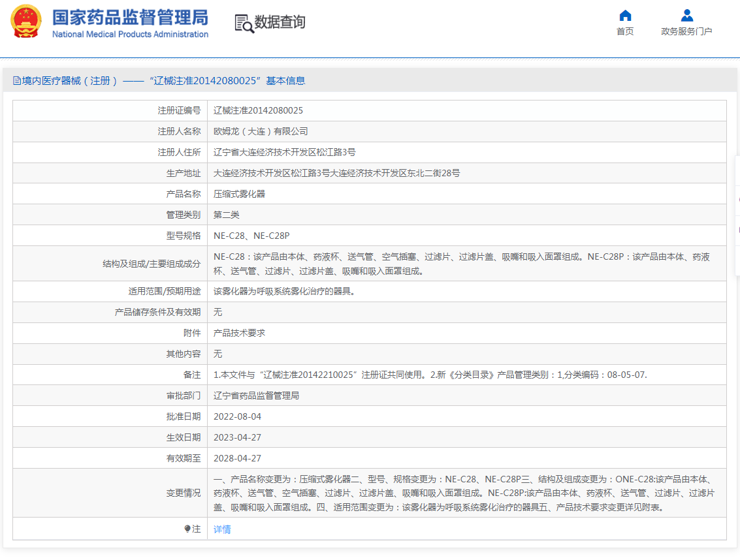Click the 其他内容 row label

[x=183, y=354]
